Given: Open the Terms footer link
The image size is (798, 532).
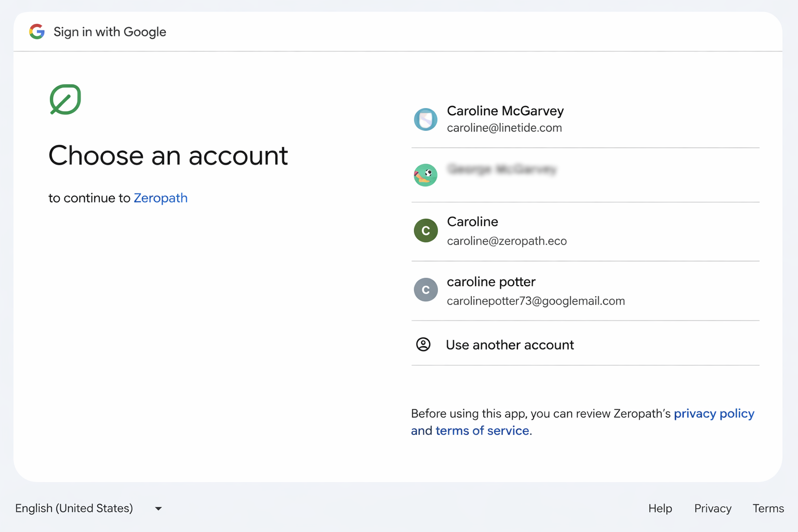Looking at the screenshot, I should tap(768, 508).
